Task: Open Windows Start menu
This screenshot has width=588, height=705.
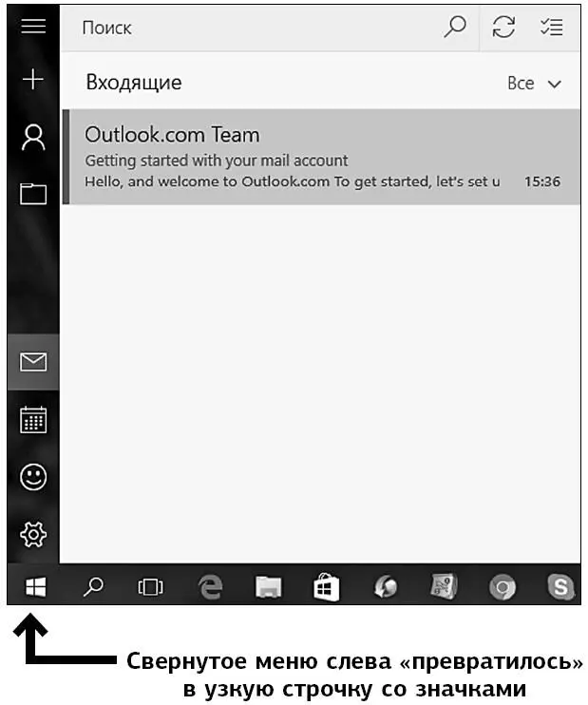Action: (x=35, y=587)
